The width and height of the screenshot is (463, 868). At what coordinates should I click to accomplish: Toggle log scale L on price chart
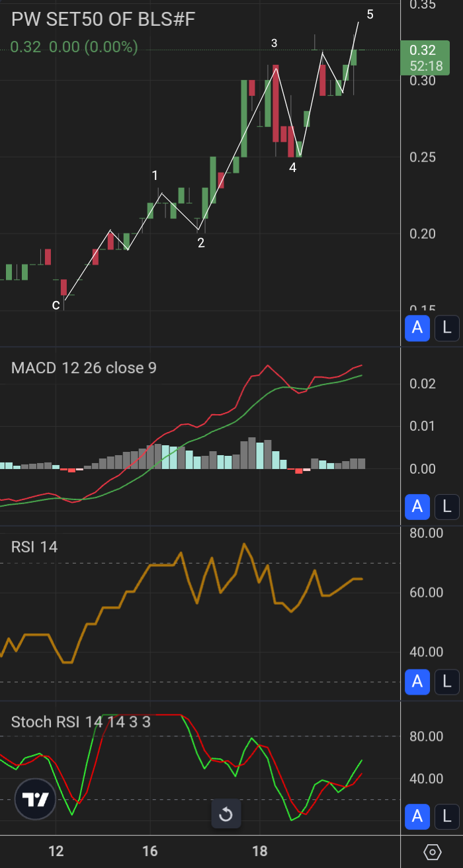coord(446,327)
